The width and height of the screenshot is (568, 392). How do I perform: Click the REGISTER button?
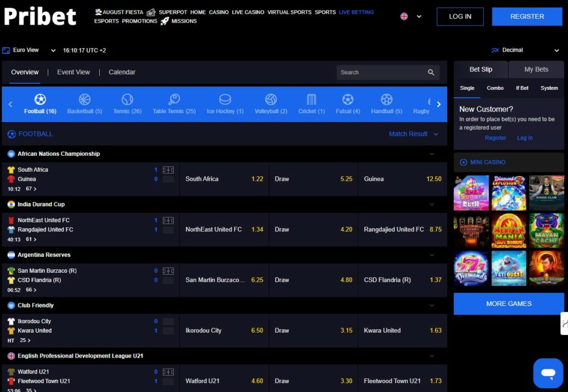pos(527,17)
